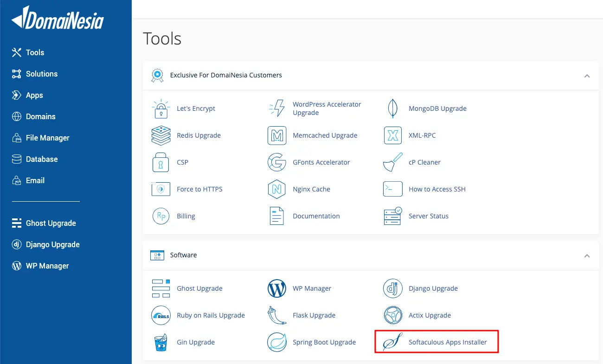Viewport: 603px width, 364px height.
Task: Click the Ruby on Rails Upgrade link
Action: pyautogui.click(x=211, y=315)
